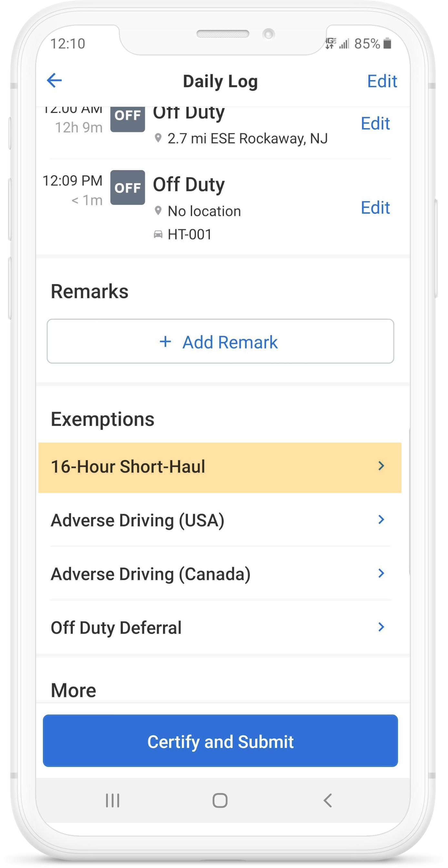Screen dimensions: 448x868
Task: Expand the Adverse Driving (Canada) chevron
Action: [381, 574]
